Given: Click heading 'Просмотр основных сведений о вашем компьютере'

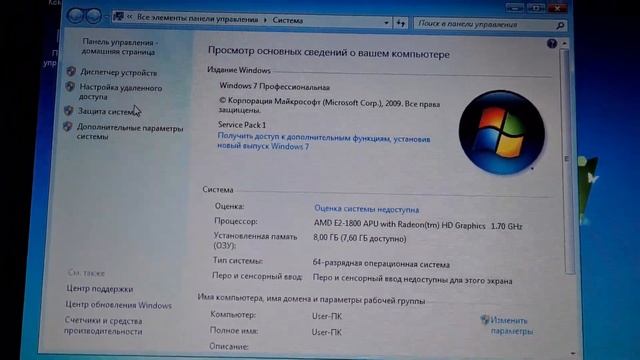Looking at the screenshot, I should [x=329, y=52].
